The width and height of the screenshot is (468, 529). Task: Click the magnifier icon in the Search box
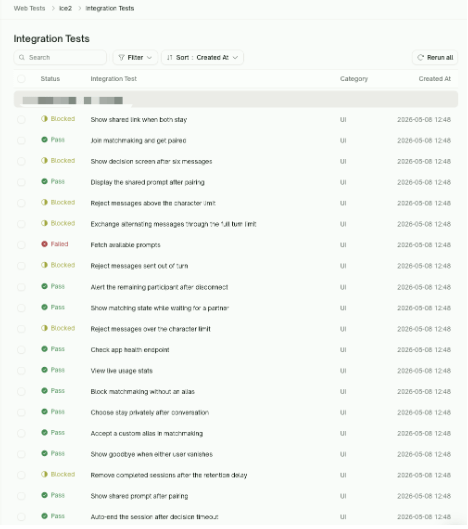pos(22,58)
